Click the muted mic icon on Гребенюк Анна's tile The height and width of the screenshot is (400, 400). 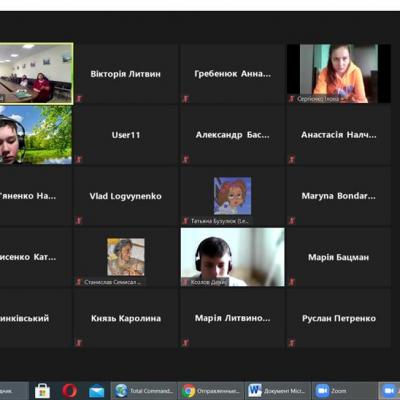(186, 99)
